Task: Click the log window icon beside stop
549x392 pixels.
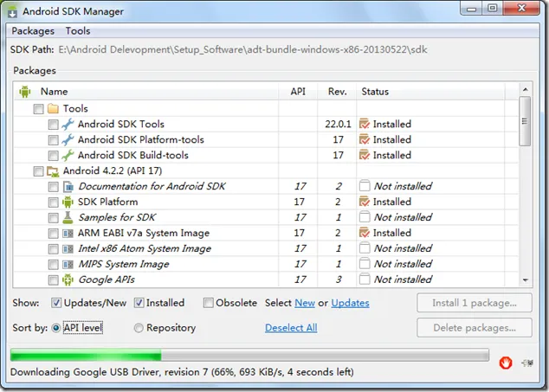Action: [x=526, y=363]
